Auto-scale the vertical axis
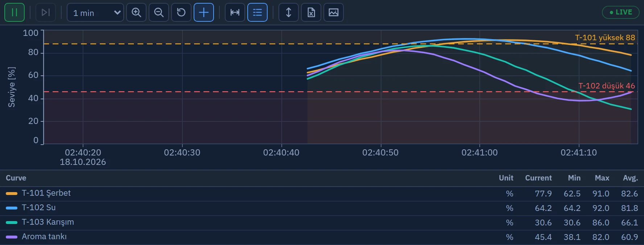The height and width of the screenshot is (245, 644). coord(289,12)
